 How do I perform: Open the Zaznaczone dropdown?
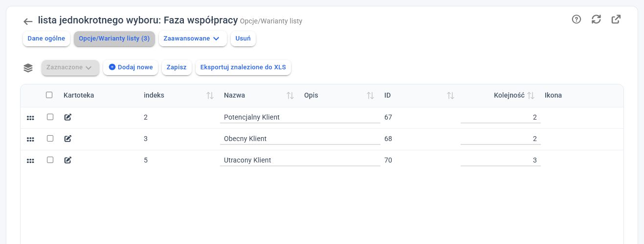coord(70,67)
